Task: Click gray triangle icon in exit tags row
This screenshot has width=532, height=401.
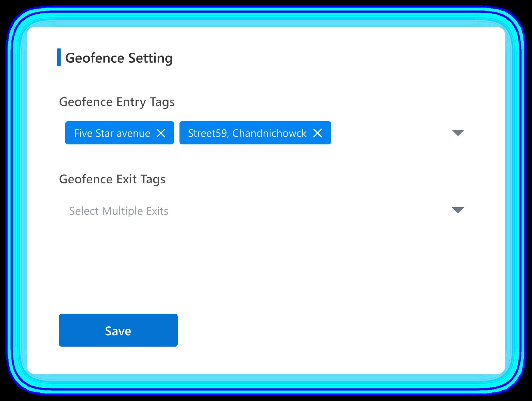Action: [458, 210]
